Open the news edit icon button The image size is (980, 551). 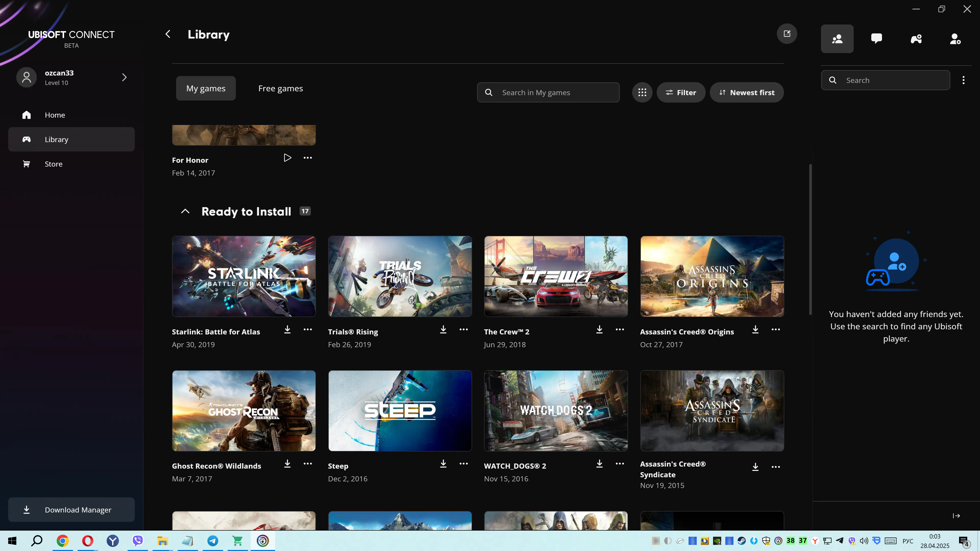click(787, 34)
